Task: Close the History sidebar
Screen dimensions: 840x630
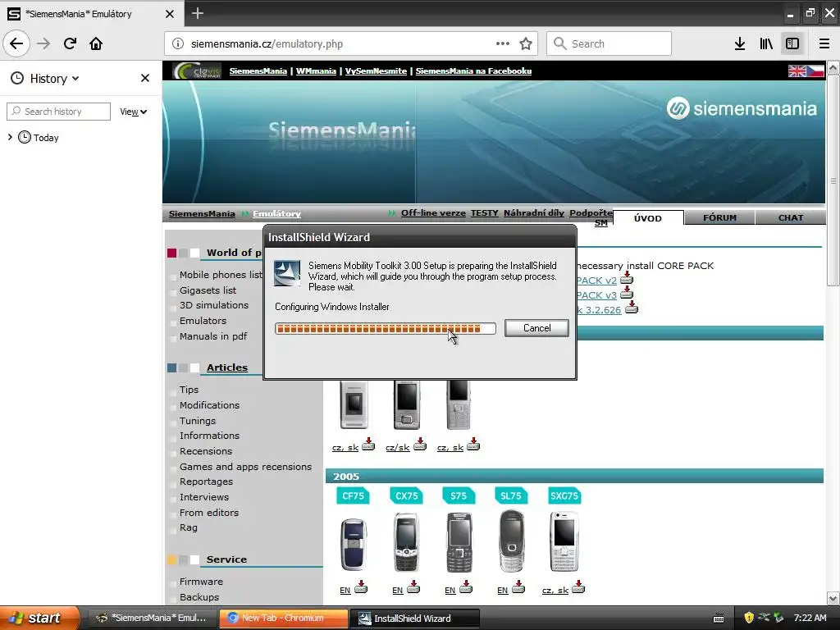Action: pyautogui.click(x=144, y=78)
